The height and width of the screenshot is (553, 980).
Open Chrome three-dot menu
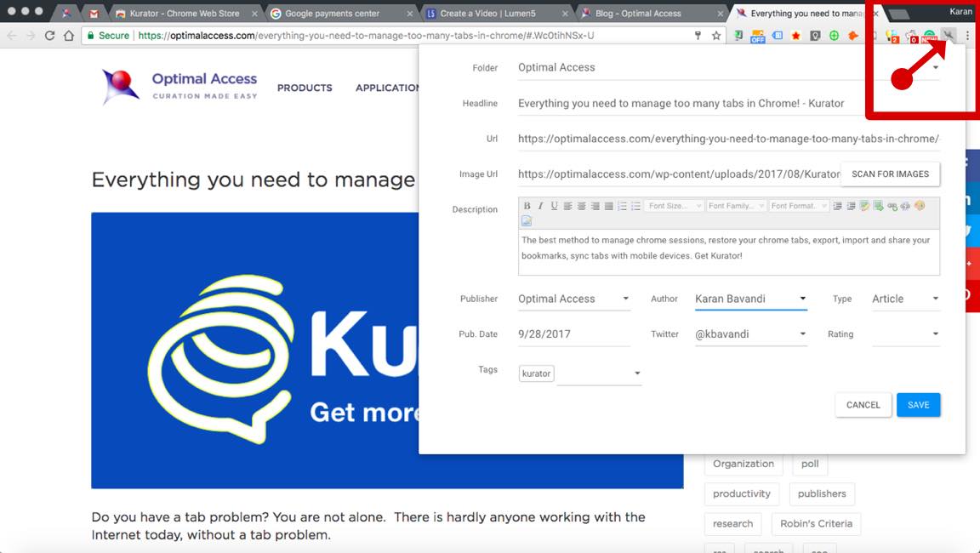pos(967,36)
